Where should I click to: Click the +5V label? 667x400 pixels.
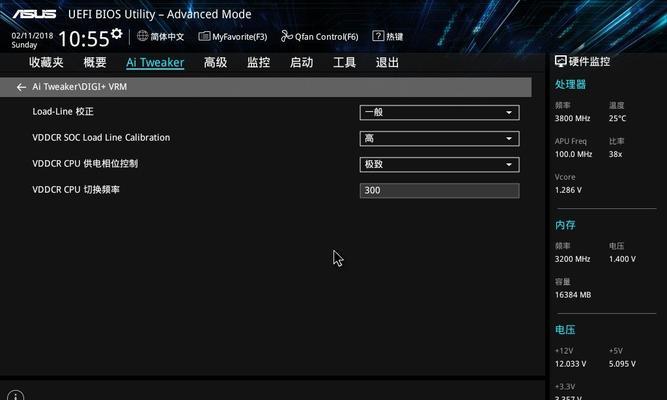(x=616, y=351)
